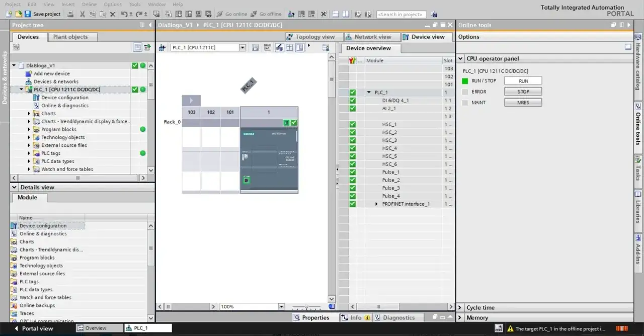Click the undo arrow icon
The height and width of the screenshot is (336, 644).
pos(124,14)
